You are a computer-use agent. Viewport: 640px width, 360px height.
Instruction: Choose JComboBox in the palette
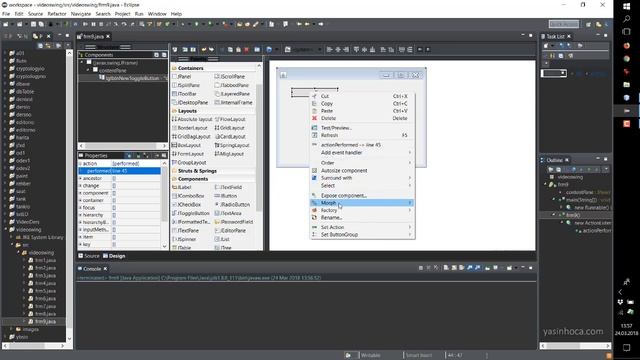click(188, 196)
